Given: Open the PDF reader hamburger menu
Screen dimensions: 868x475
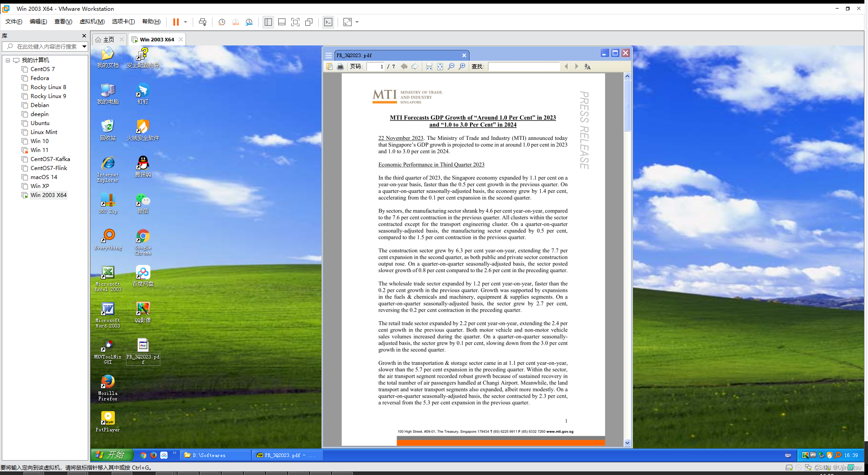Looking at the screenshot, I should click(x=329, y=55).
